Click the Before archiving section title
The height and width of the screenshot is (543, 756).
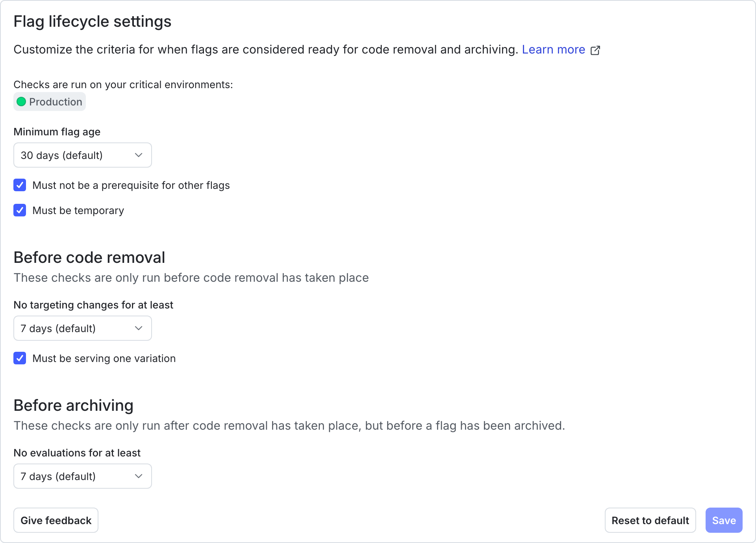74,405
